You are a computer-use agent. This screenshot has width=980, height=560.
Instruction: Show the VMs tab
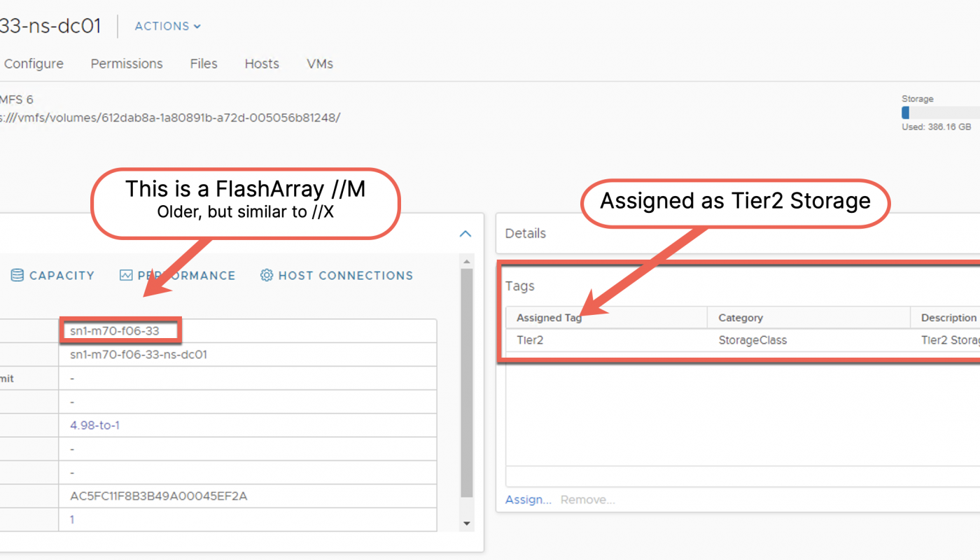tap(320, 64)
